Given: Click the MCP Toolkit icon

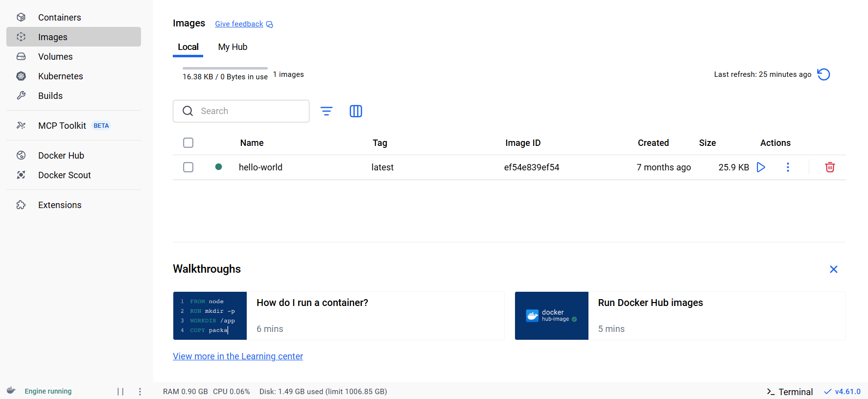Looking at the screenshot, I should pos(21,125).
